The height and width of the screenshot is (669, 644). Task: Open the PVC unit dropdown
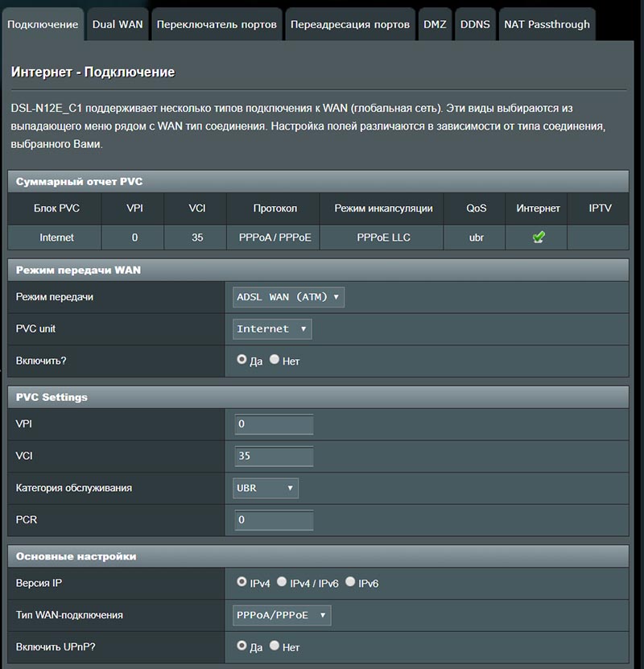pyautogui.click(x=272, y=329)
